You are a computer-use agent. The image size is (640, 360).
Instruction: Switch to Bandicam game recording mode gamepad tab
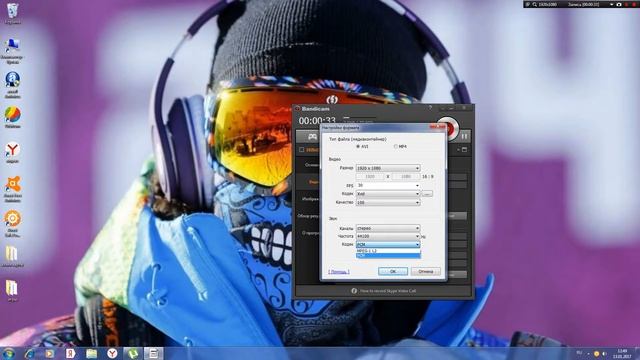(x=312, y=137)
